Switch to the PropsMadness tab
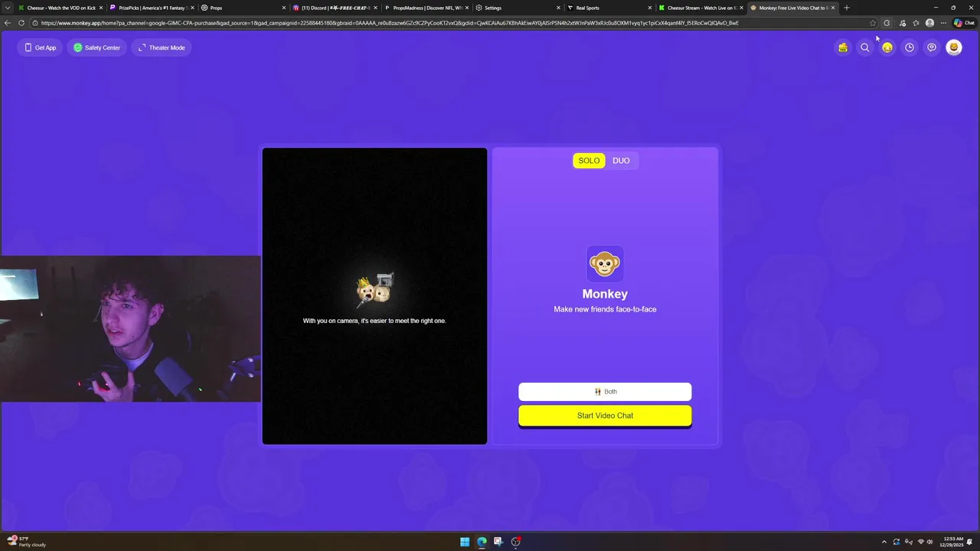 [427, 8]
